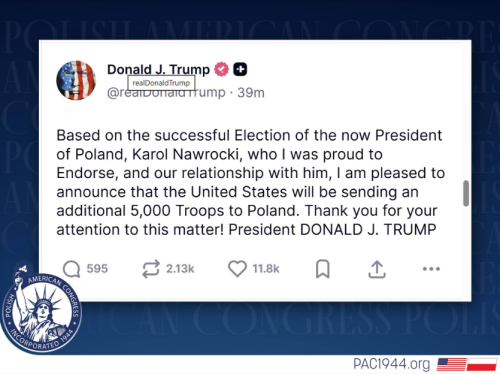Screen dimensions: 500x374
Task: Click the Donald J. Trump display name
Action: 158,69
